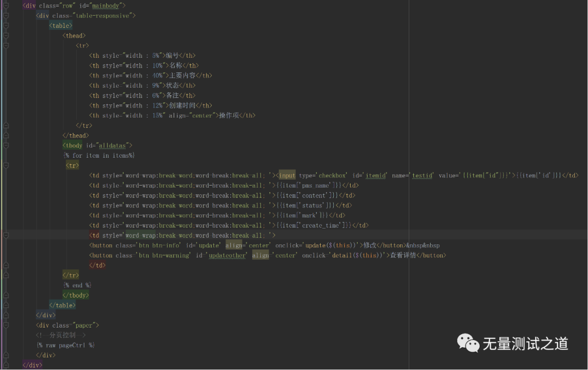This screenshot has height=370, width=588.
Task: Collapse the mainbody div code block
Action: 5,5
